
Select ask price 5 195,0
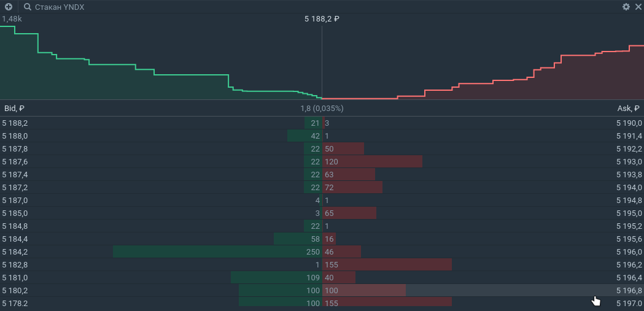(x=629, y=213)
